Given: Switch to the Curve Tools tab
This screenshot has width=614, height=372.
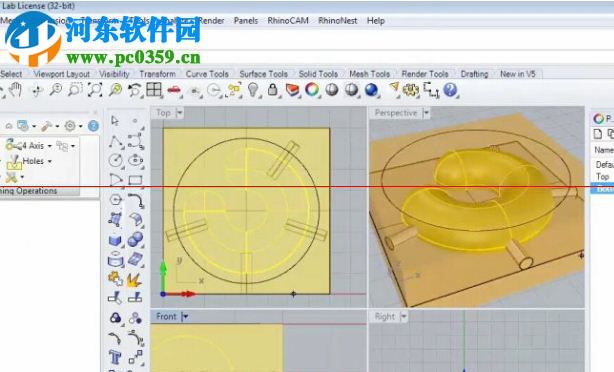Looking at the screenshot, I should click(x=207, y=74).
